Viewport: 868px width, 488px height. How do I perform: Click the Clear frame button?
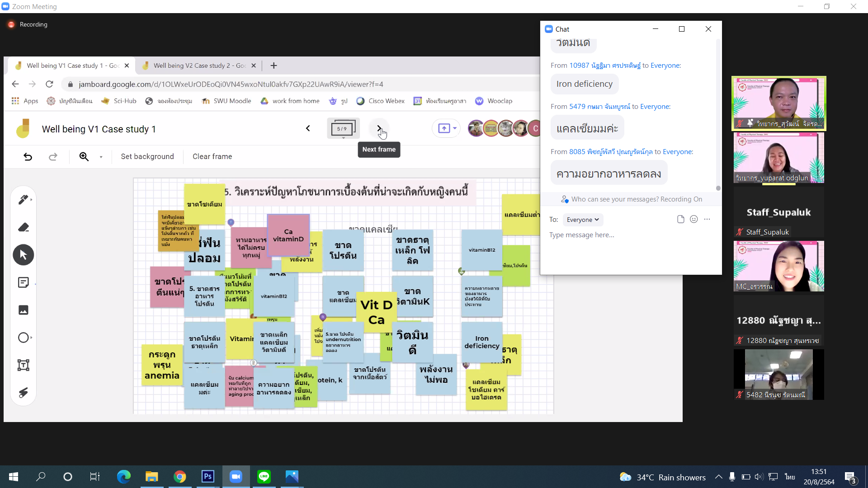pos(212,156)
